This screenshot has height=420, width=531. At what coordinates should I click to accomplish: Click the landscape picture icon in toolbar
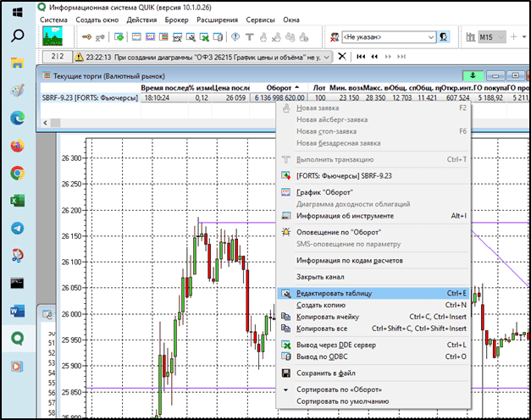pyautogui.click(x=53, y=36)
